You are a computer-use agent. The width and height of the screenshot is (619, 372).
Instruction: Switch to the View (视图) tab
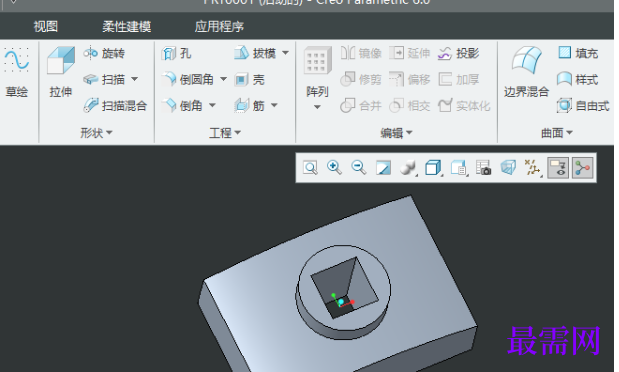pos(46,26)
